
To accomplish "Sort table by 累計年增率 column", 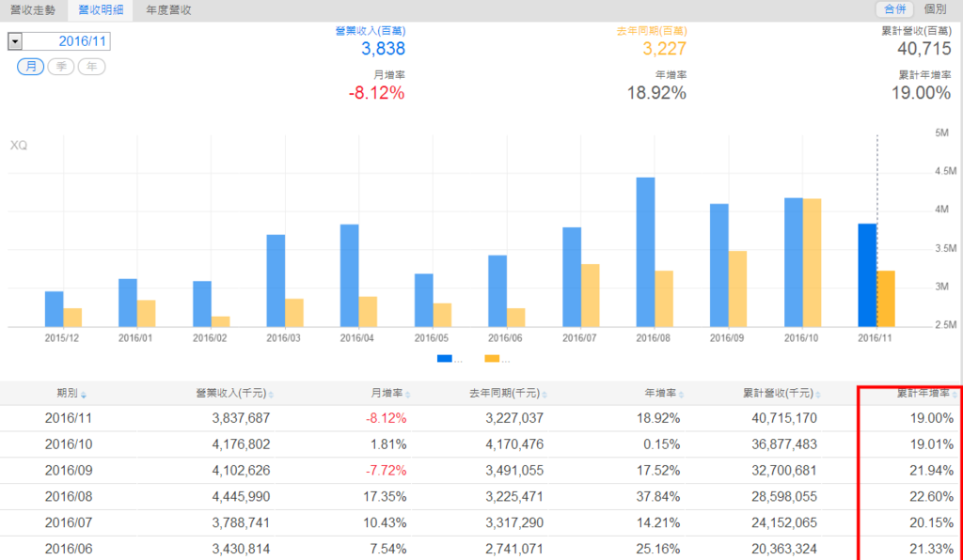I will pyautogui.click(x=926, y=393).
